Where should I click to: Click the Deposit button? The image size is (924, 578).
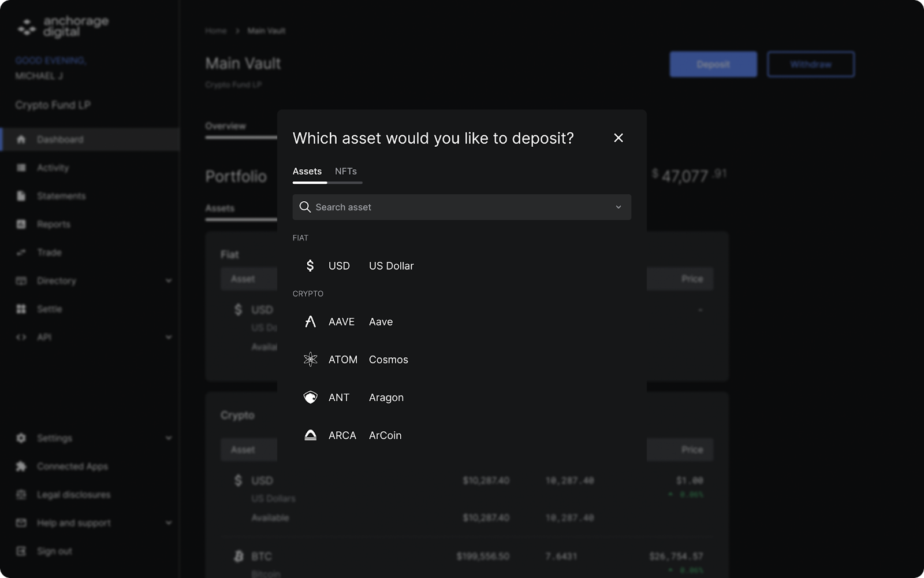pyautogui.click(x=713, y=64)
